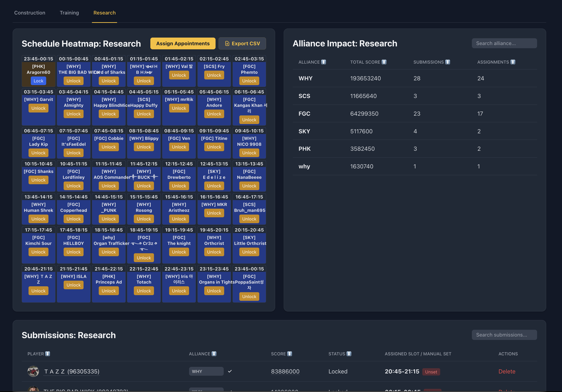Open the Construction tab
562x392 pixels.
(x=30, y=13)
